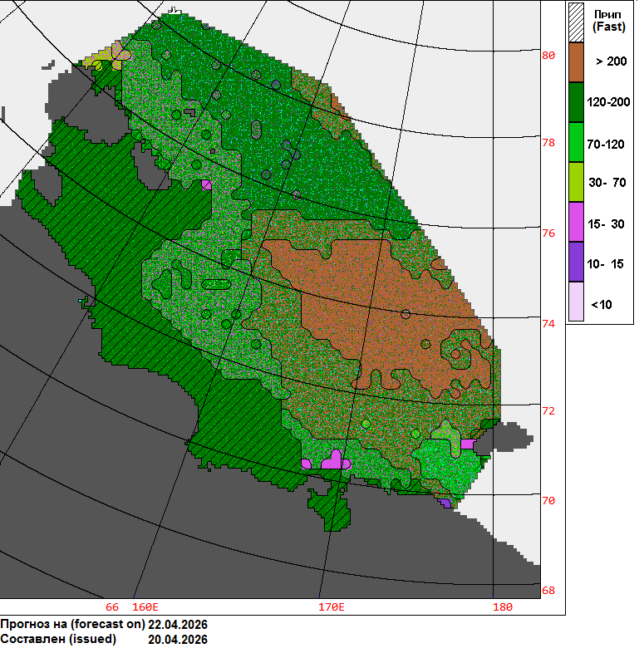Click the magenta 15-30 legend swatch
The image size is (644, 653).
coord(577,223)
